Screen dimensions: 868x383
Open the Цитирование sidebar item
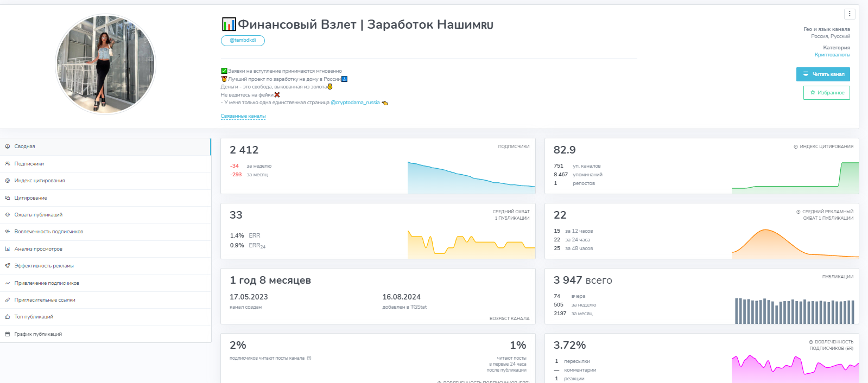pyautogui.click(x=105, y=198)
